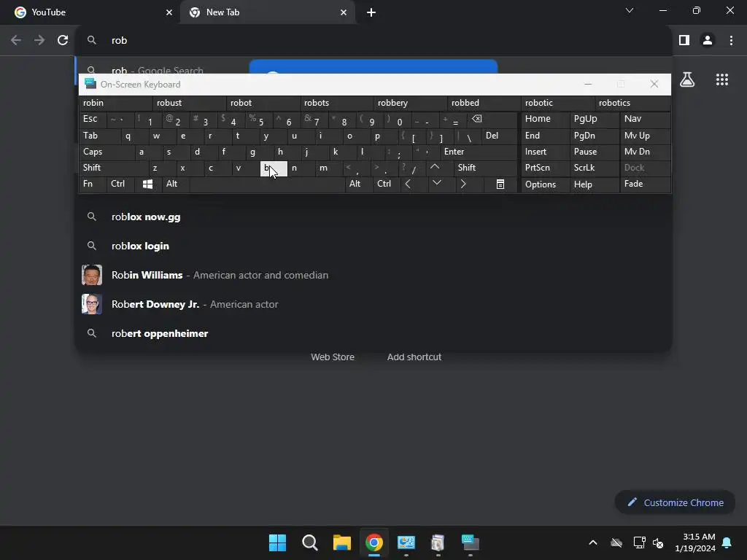The height and width of the screenshot is (560, 747).
Task: Click the Enter key on keyboard
Action: [479, 152]
